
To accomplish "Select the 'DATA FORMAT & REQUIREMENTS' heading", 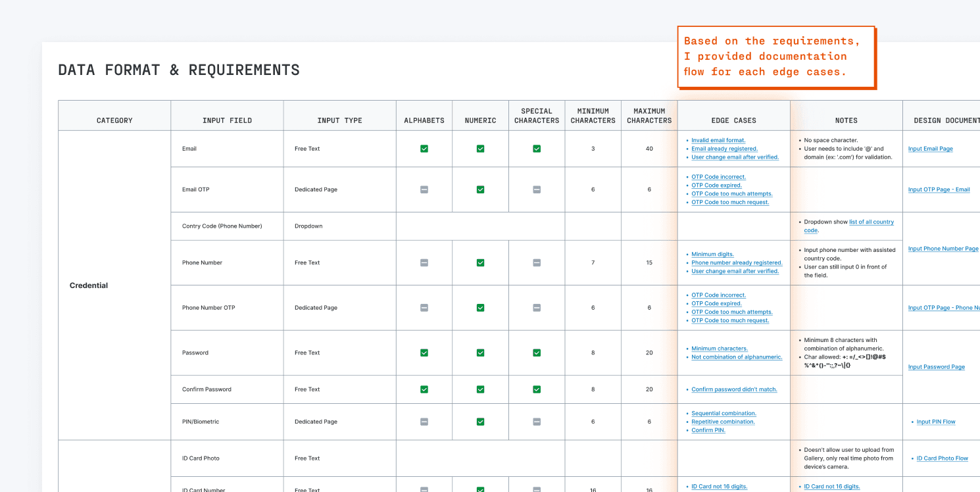I will point(179,70).
